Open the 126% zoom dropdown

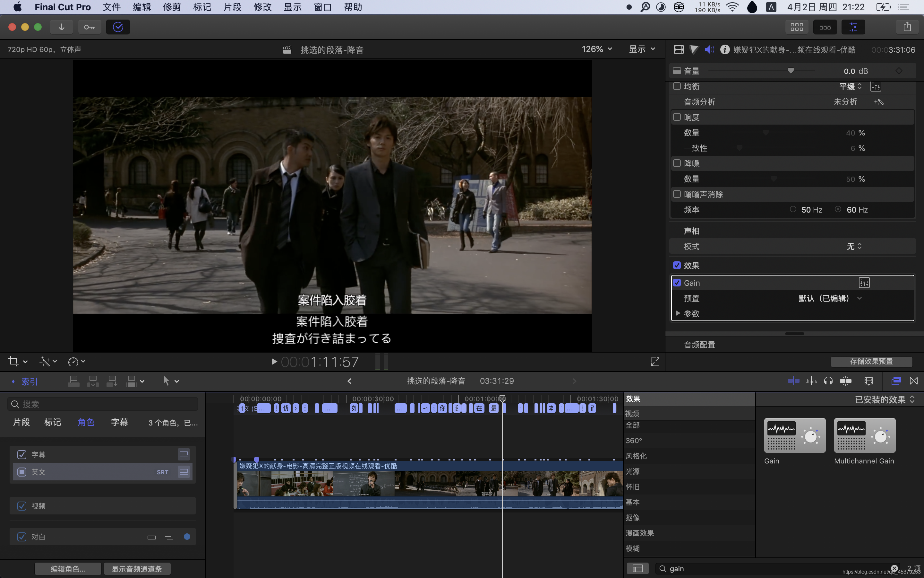[x=597, y=49]
